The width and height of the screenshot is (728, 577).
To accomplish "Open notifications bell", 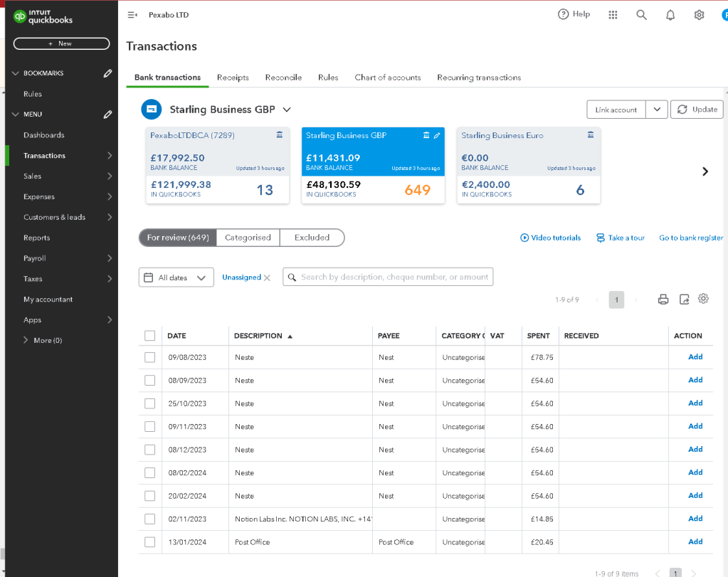I will pos(670,16).
